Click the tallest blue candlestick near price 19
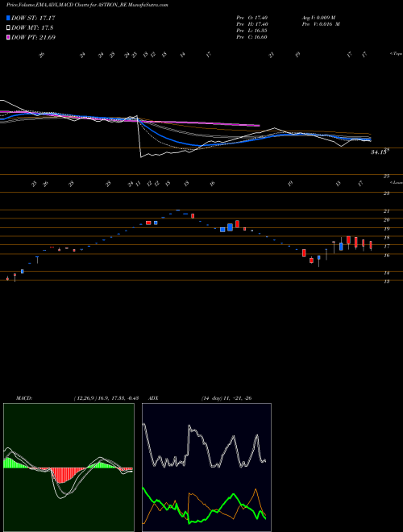This screenshot has width=403, height=532. pyautogui.click(x=230, y=227)
